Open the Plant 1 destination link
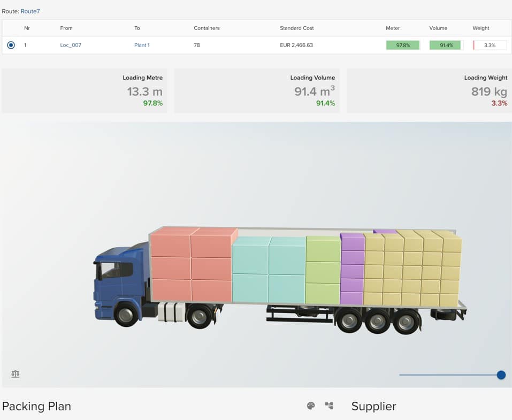 (142, 45)
